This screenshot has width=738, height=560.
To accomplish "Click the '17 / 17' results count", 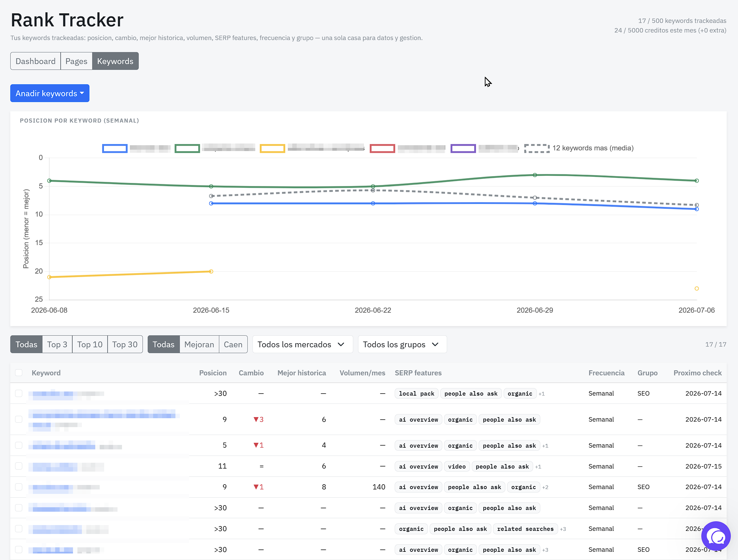I will pos(715,344).
